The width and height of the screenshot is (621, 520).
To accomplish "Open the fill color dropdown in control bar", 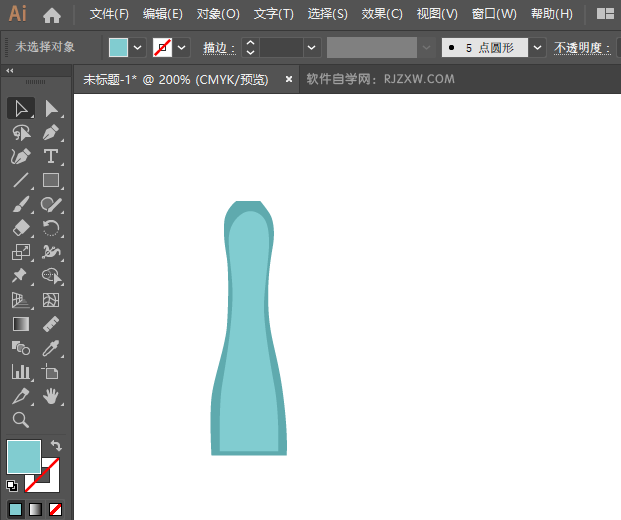I will pyautogui.click(x=137, y=47).
